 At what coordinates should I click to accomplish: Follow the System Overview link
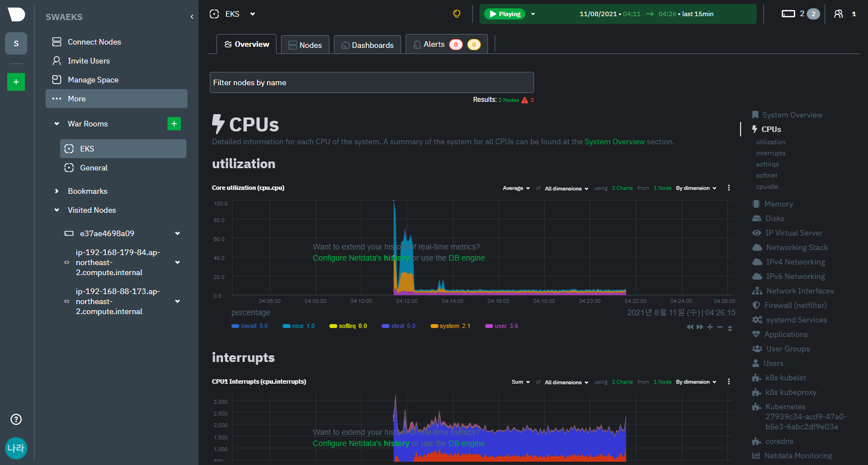[615, 141]
